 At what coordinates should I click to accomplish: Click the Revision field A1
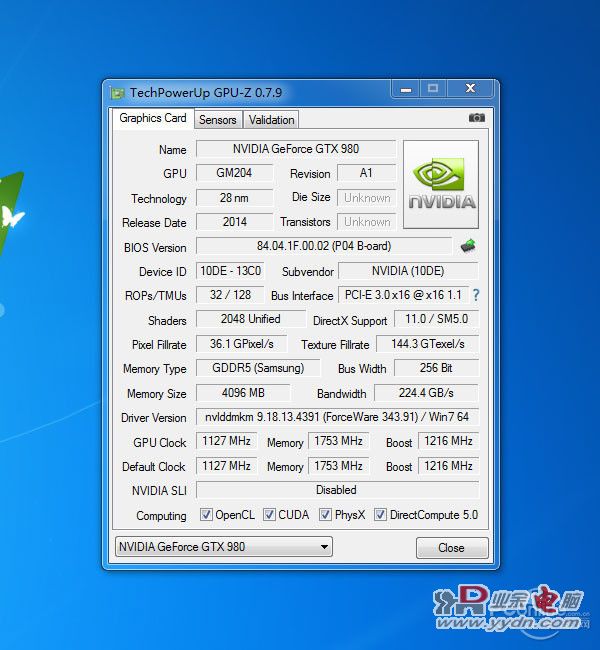pos(367,173)
